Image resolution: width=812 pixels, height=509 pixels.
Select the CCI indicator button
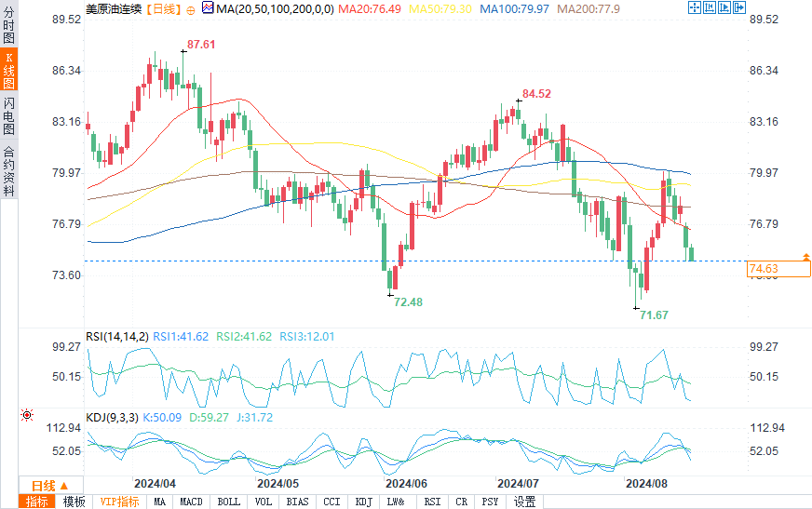(x=332, y=502)
